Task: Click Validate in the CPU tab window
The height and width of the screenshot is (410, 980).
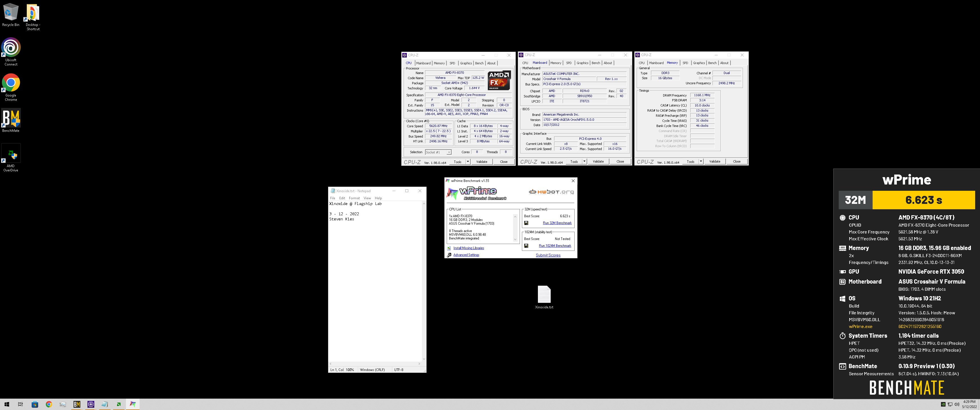Action: tap(482, 162)
